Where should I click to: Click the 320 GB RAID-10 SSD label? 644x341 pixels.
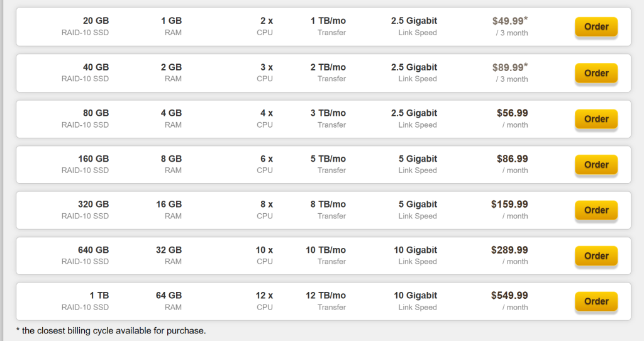click(x=85, y=210)
